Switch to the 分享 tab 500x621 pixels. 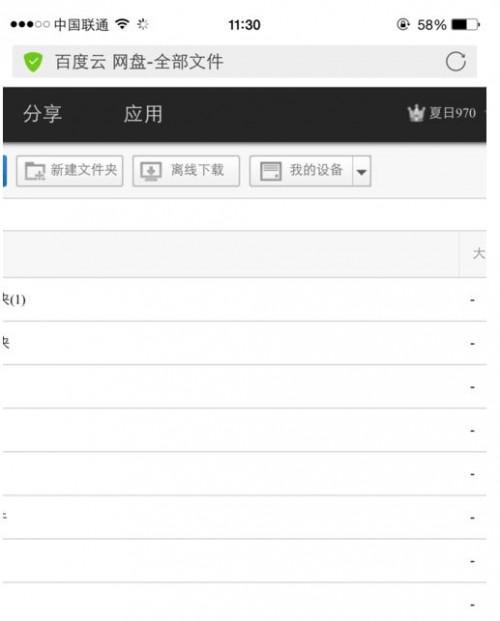[42, 114]
